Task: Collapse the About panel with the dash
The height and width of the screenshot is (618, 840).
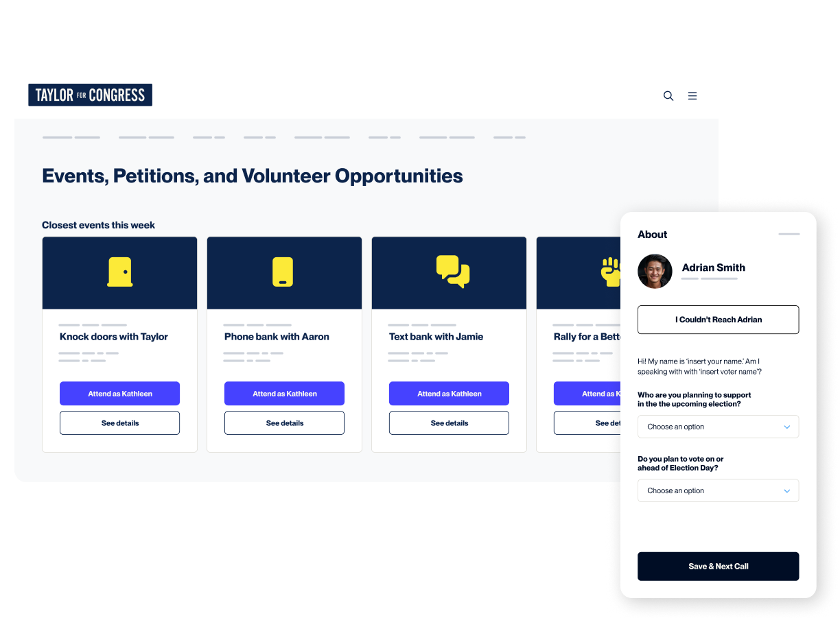Action: [788, 234]
